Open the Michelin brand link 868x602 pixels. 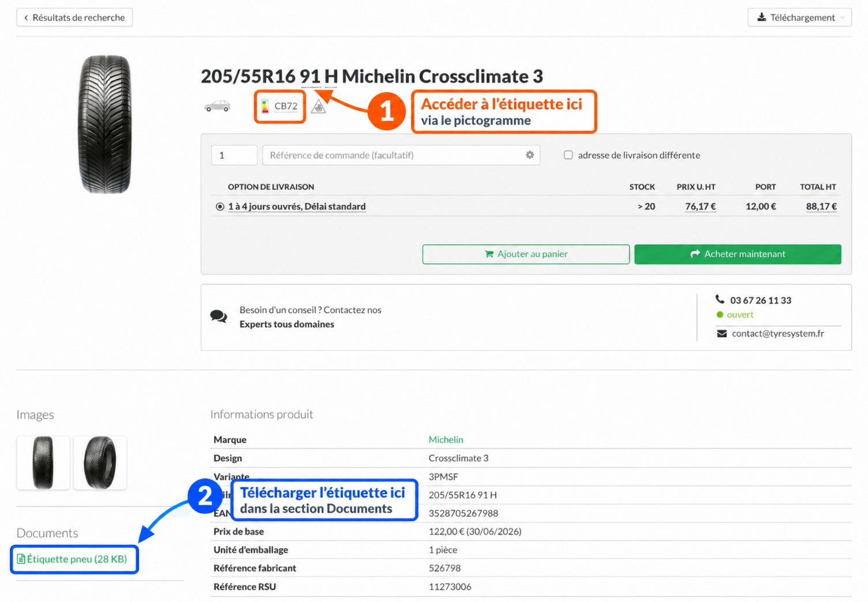(x=446, y=440)
